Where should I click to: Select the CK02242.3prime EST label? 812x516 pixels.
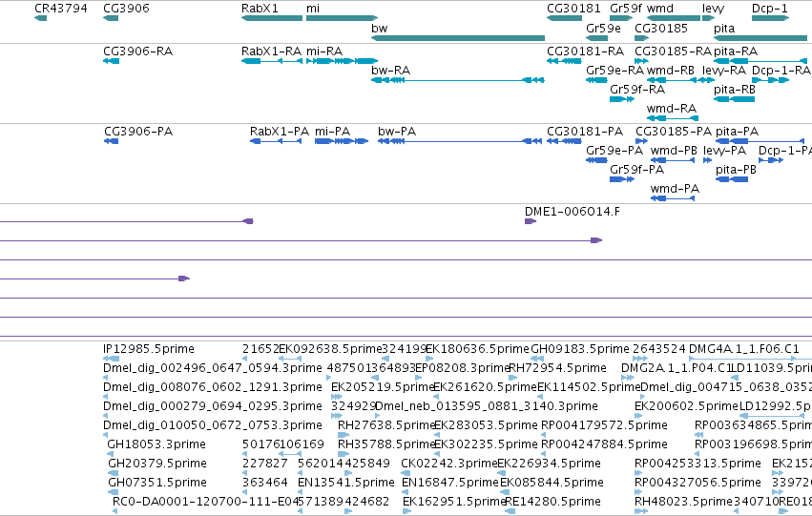[x=449, y=464]
